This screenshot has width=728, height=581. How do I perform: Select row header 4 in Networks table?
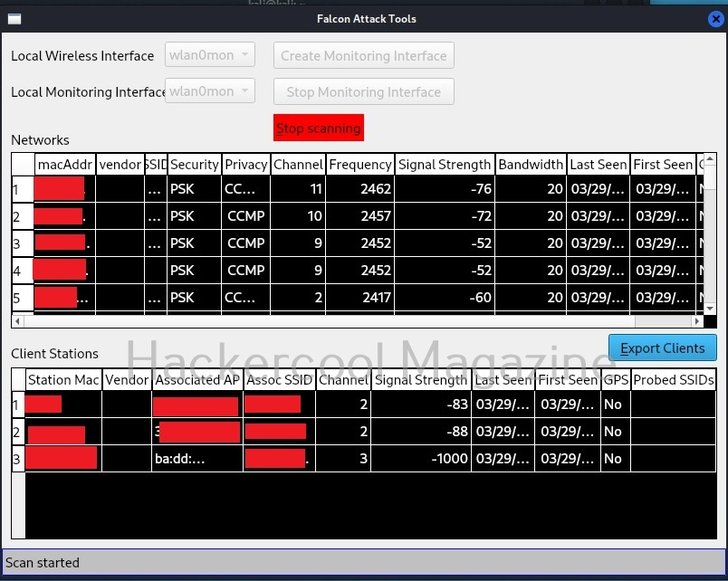[x=23, y=271]
